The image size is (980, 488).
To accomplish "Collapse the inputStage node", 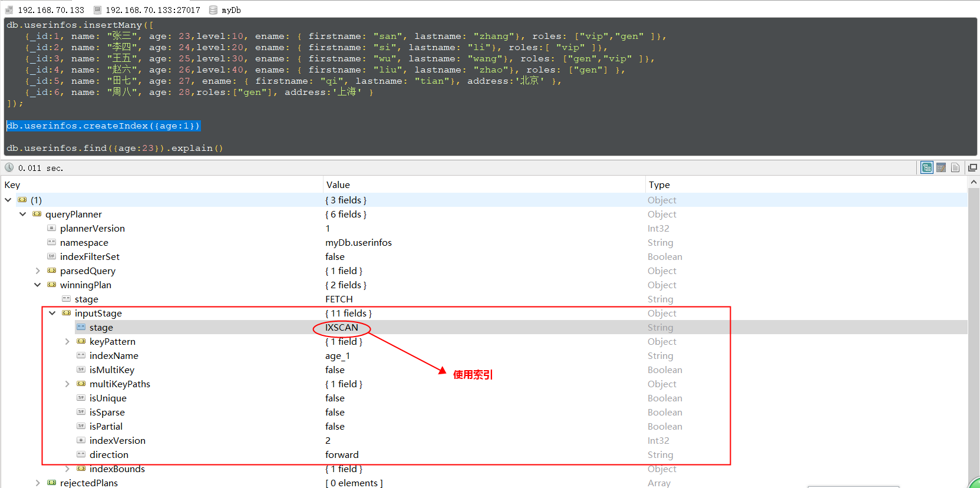I will point(52,313).
